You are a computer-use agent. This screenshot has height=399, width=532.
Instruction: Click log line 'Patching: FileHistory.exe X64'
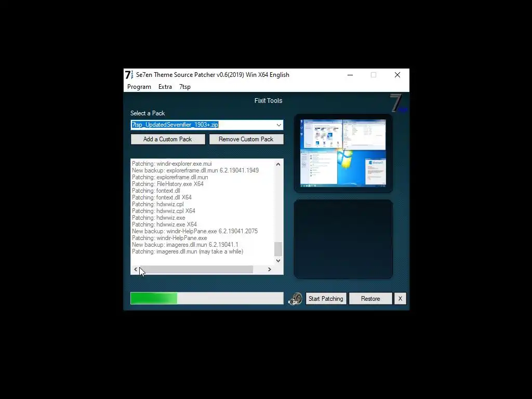(x=168, y=184)
